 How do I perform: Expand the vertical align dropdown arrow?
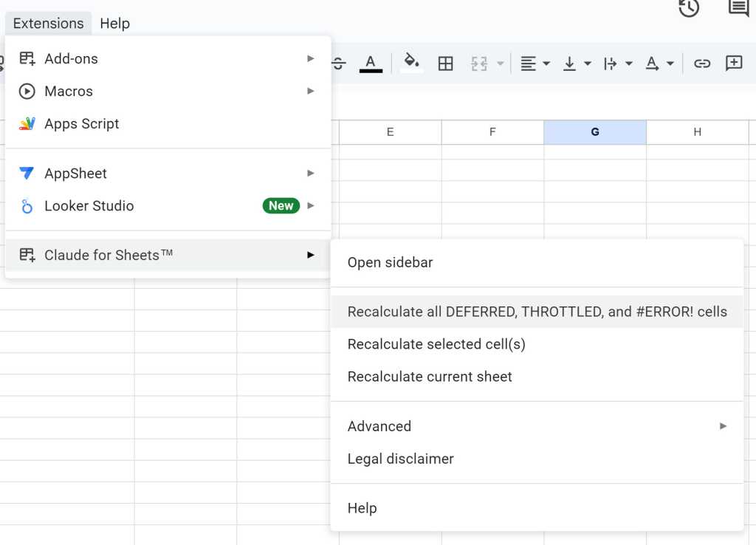click(x=588, y=64)
